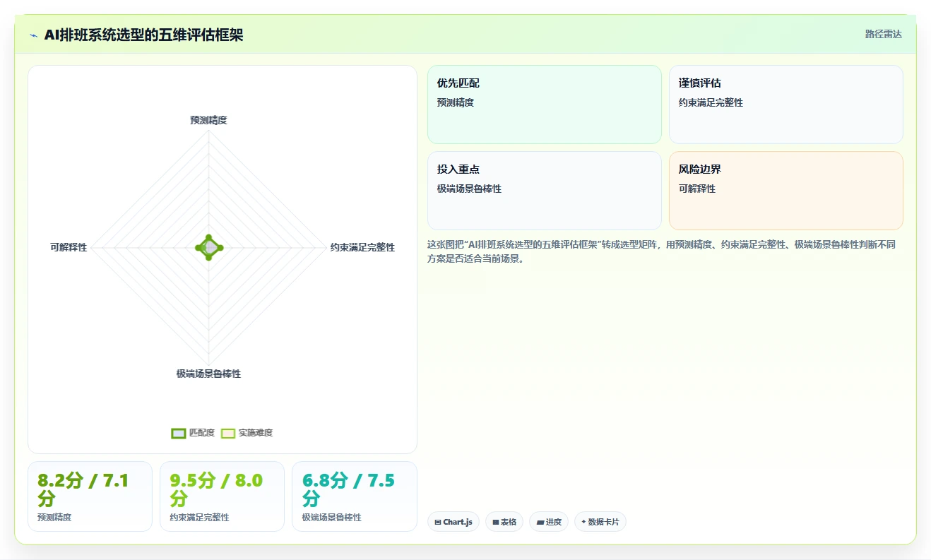Click 约束满足完整性 text in 谨慎评估 card
The height and width of the screenshot is (560, 931).
point(711,102)
